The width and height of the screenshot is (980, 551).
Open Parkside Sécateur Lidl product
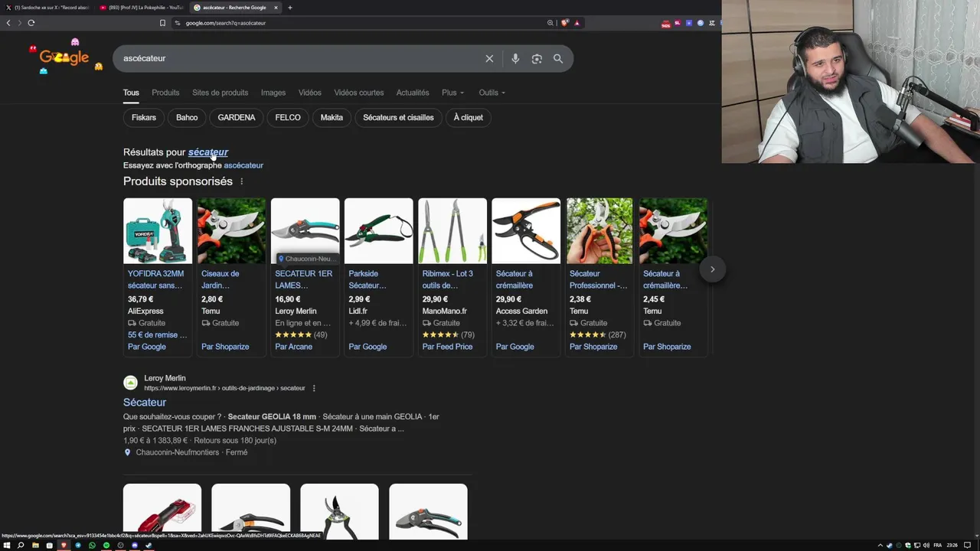367,279
